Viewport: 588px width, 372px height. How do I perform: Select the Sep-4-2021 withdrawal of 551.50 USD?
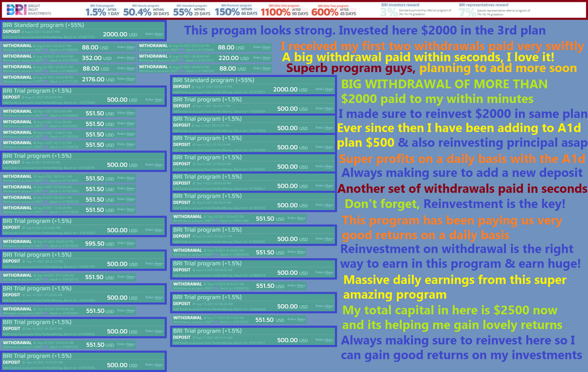click(x=69, y=134)
